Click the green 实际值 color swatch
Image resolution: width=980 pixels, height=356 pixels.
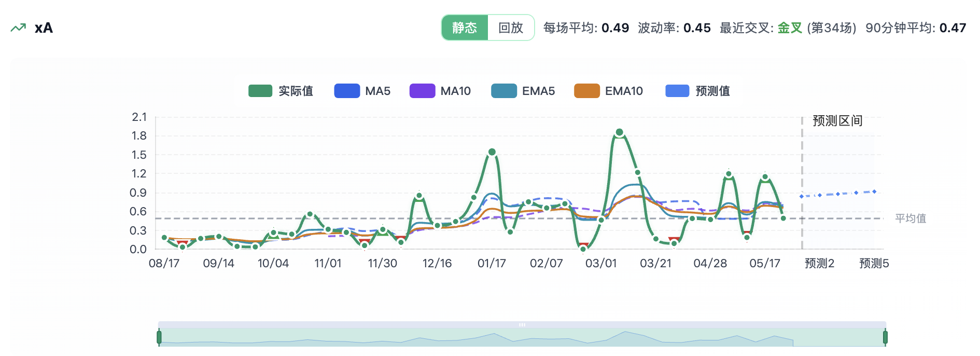coord(260,91)
